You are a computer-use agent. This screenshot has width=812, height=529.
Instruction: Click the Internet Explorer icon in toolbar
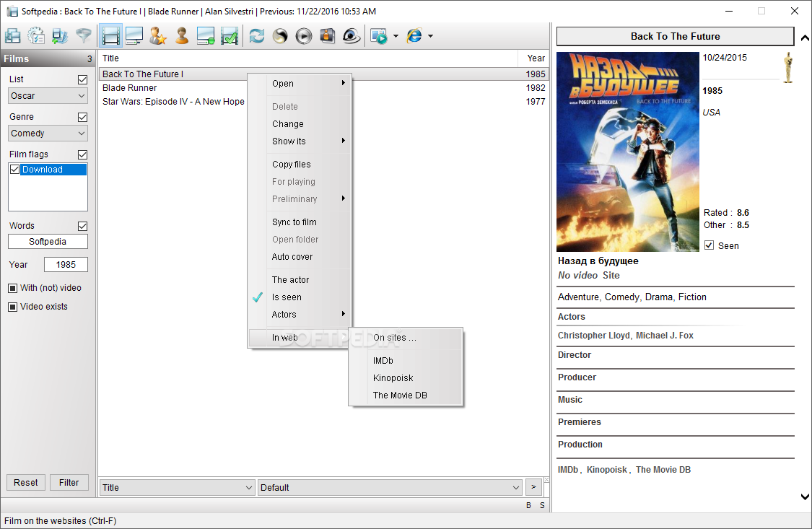tap(414, 35)
